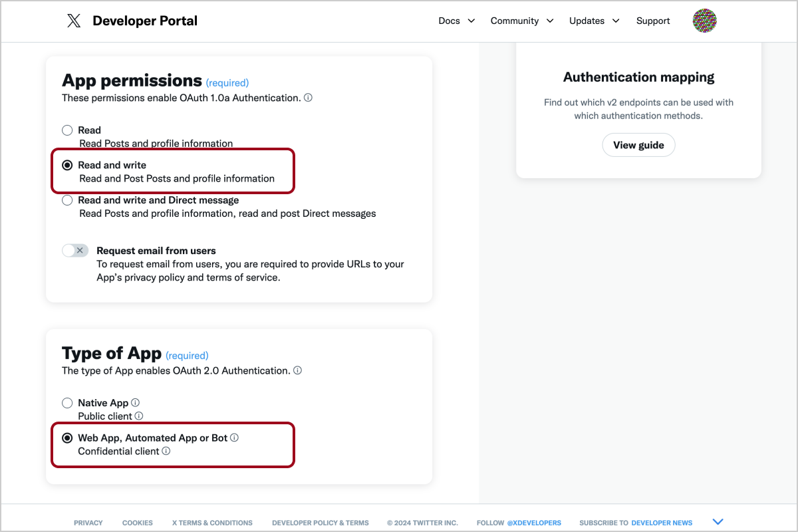Click the X logo in header
Viewport: 798px width, 532px height.
pos(74,21)
